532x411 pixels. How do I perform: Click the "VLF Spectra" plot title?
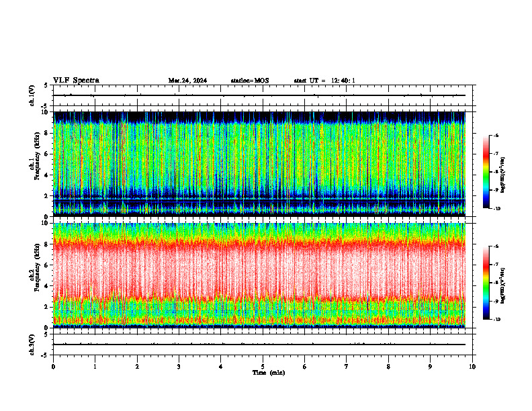tap(76, 81)
